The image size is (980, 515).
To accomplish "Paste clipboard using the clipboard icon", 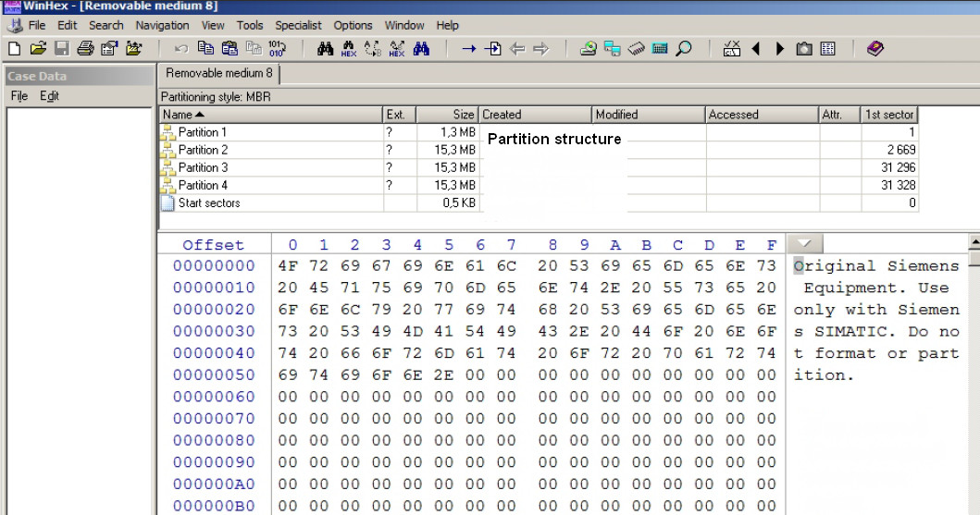I will tap(230, 49).
